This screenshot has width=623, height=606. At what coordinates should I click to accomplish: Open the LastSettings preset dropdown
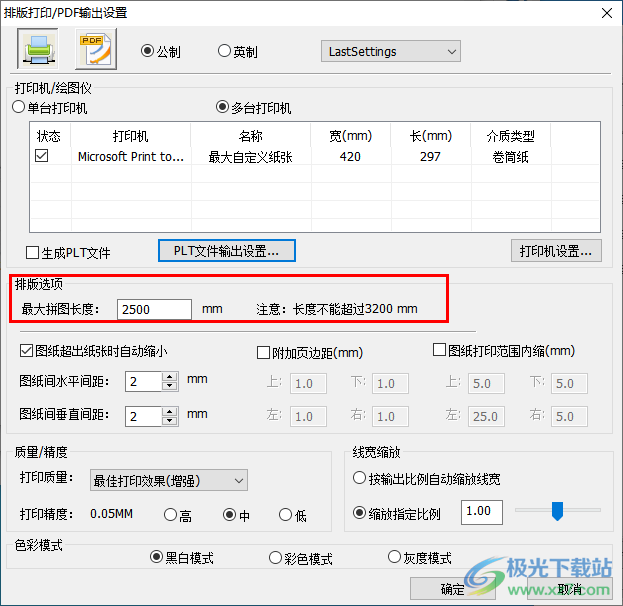[x=391, y=51]
